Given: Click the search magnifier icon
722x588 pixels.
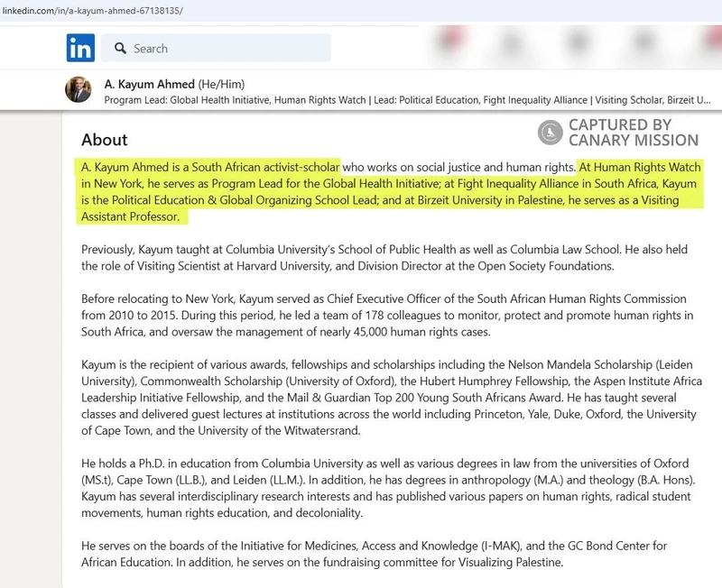Looking at the screenshot, I should (x=120, y=49).
